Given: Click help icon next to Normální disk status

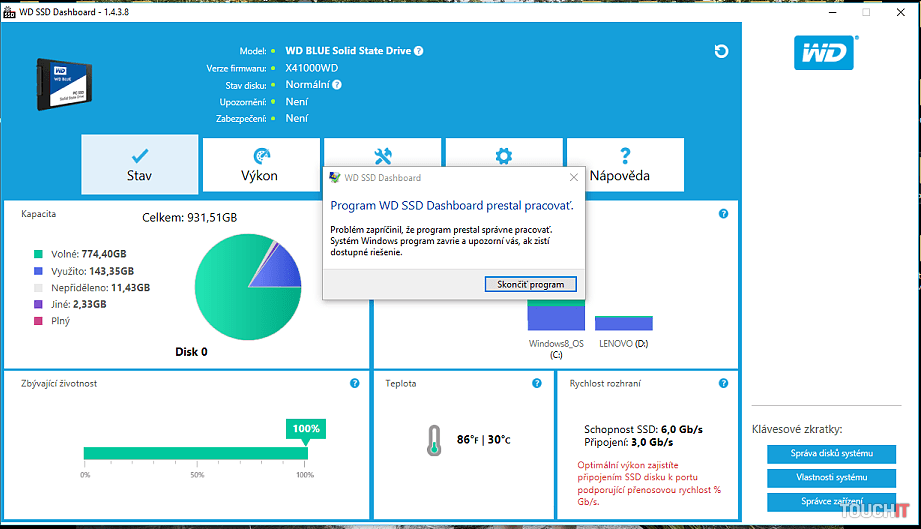Looking at the screenshot, I should coord(337,85).
